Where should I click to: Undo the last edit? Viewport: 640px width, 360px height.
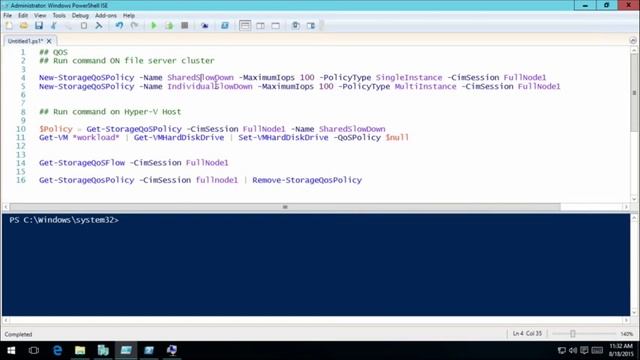click(119, 26)
